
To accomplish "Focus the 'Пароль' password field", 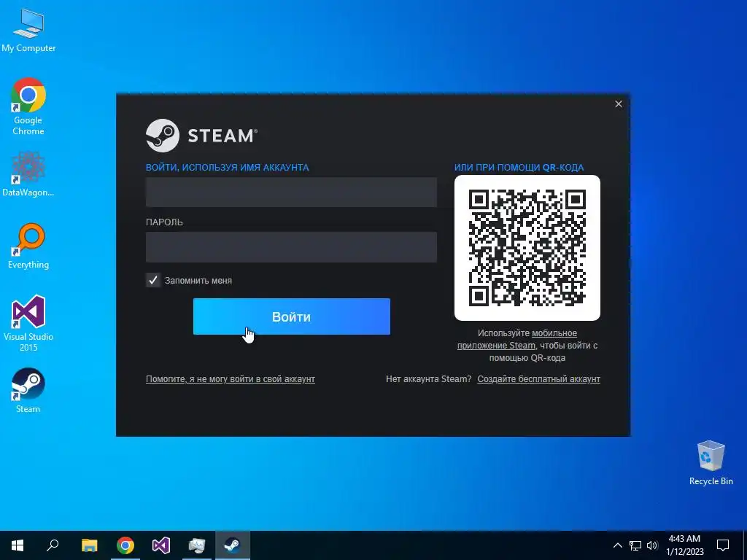I will coord(291,247).
